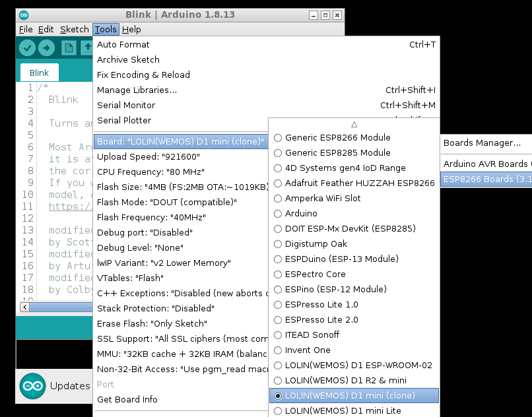Open the Help menu
532x417 pixels.
131,30
